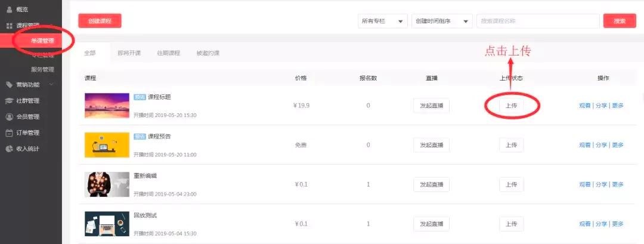Select the 被邀约课 tab
The height and width of the screenshot is (244, 644).
(x=208, y=53)
